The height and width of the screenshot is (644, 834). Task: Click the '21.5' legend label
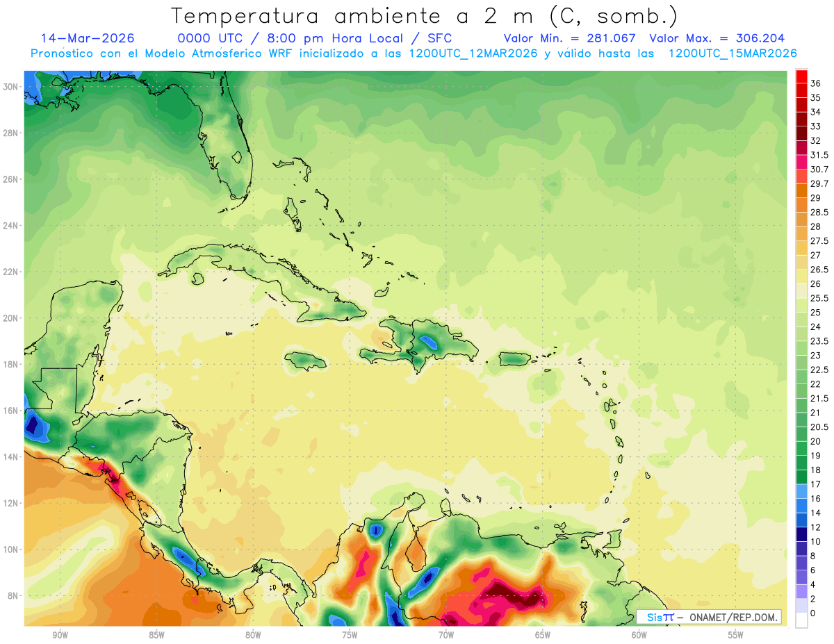click(819, 398)
